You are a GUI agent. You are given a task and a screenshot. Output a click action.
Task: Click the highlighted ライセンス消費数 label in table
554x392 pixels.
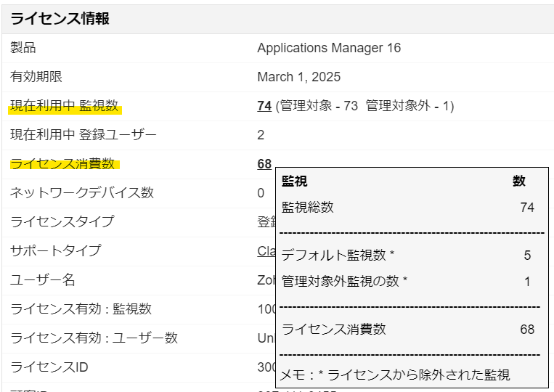click(x=63, y=164)
